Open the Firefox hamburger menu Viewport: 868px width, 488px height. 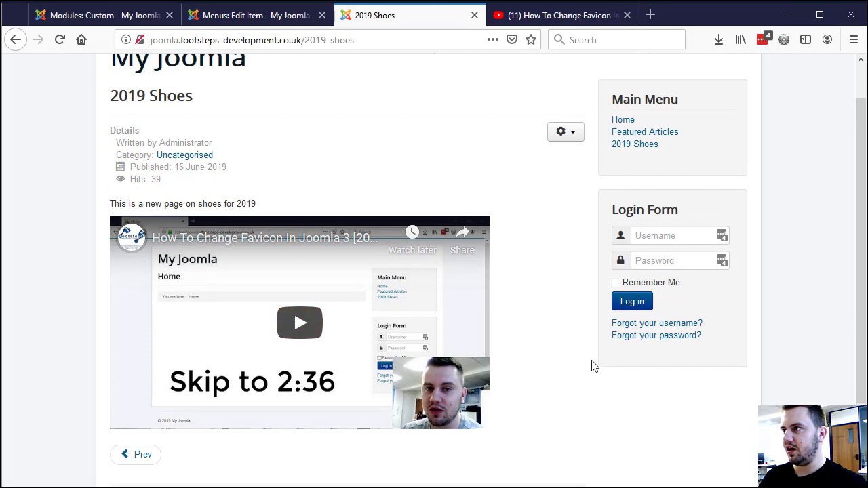tap(854, 40)
